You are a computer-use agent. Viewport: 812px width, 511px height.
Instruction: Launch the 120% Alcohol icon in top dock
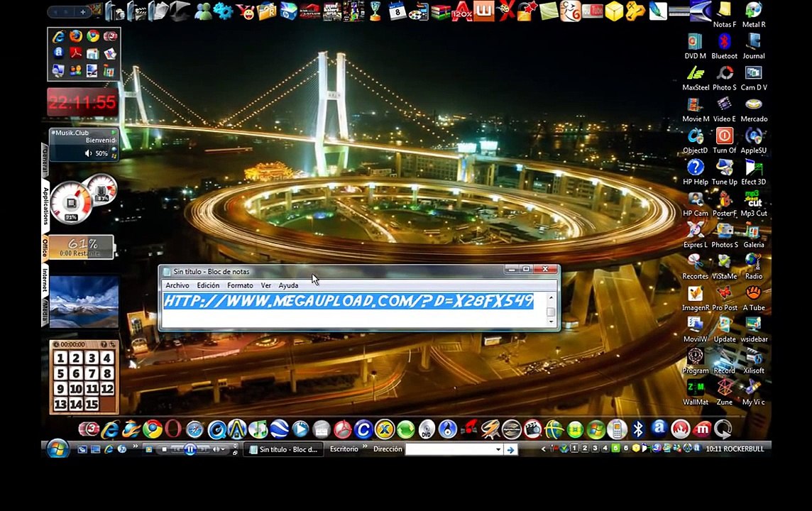point(462,11)
